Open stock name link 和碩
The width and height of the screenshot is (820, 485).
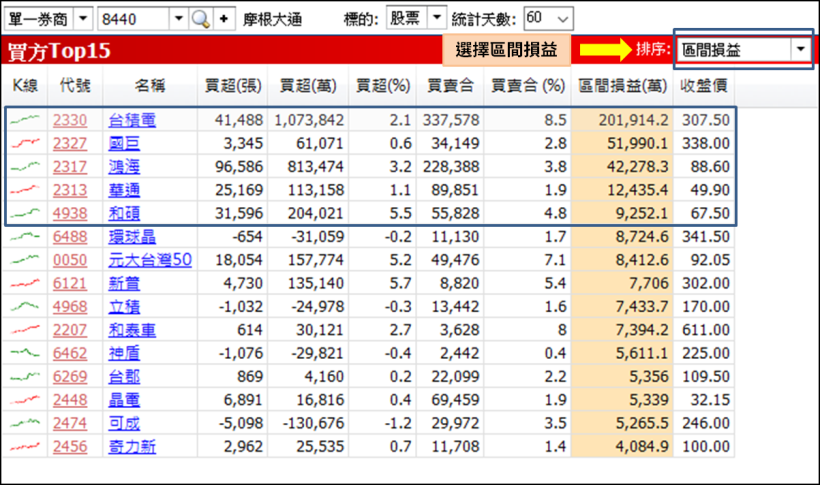point(124,213)
